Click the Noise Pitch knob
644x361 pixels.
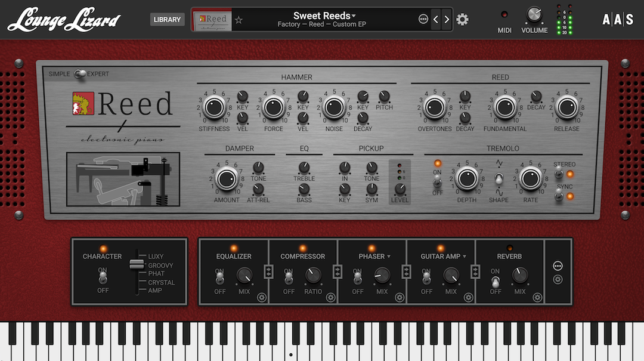pyautogui.click(x=384, y=97)
